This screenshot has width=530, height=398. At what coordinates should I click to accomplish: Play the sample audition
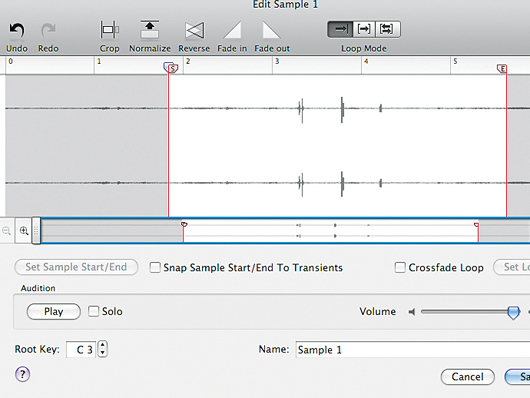53,311
